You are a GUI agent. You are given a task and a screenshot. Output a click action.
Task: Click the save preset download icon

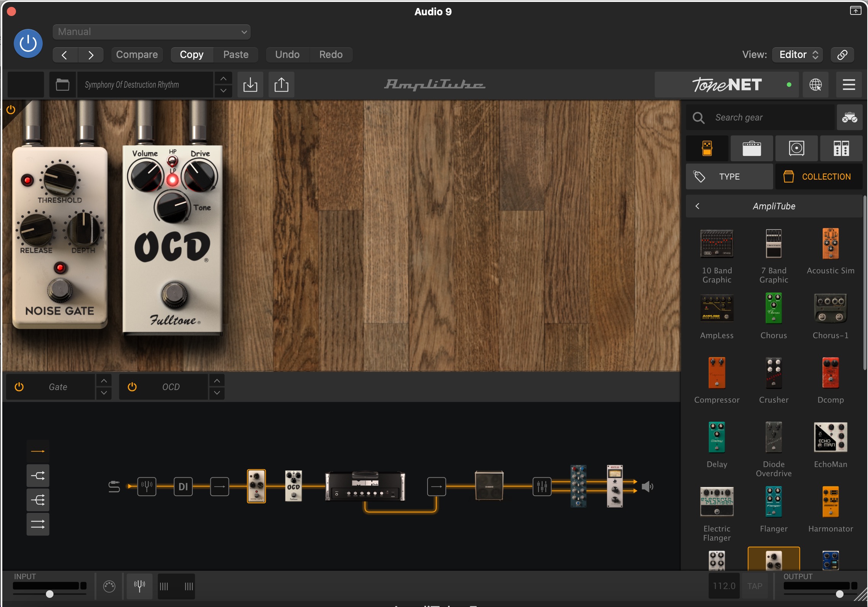250,85
